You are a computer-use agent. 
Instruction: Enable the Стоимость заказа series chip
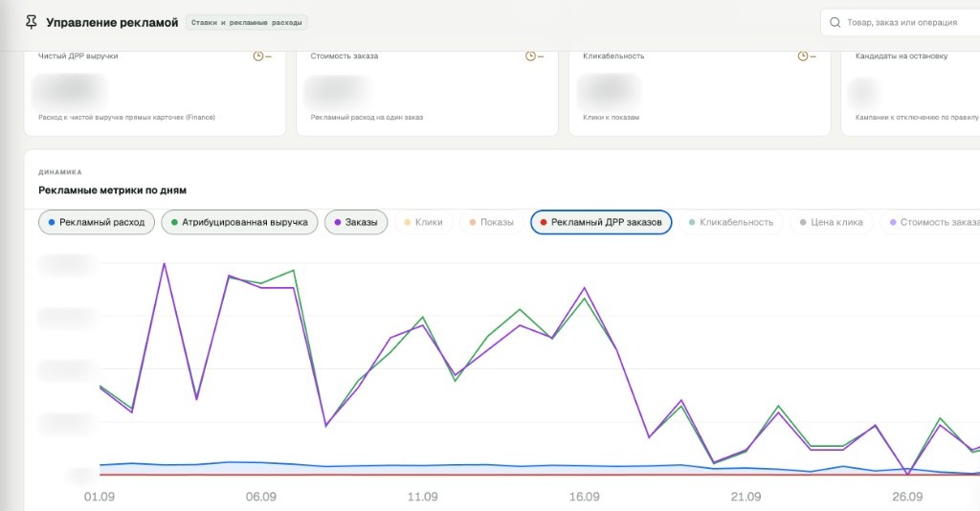click(930, 222)
